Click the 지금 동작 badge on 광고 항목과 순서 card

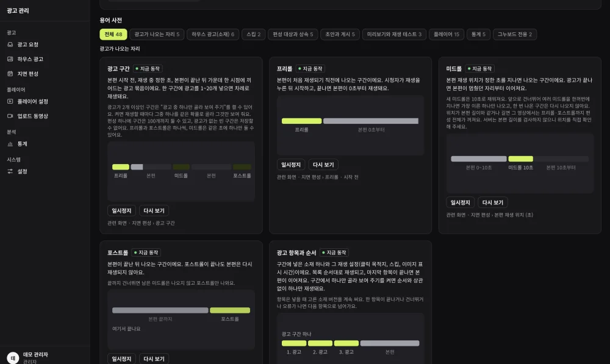[x=334, y=253]
